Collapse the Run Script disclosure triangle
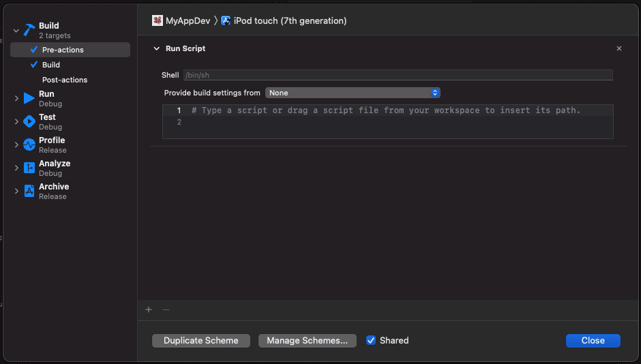This screenshot has height=364, width=641. point(156,49)
